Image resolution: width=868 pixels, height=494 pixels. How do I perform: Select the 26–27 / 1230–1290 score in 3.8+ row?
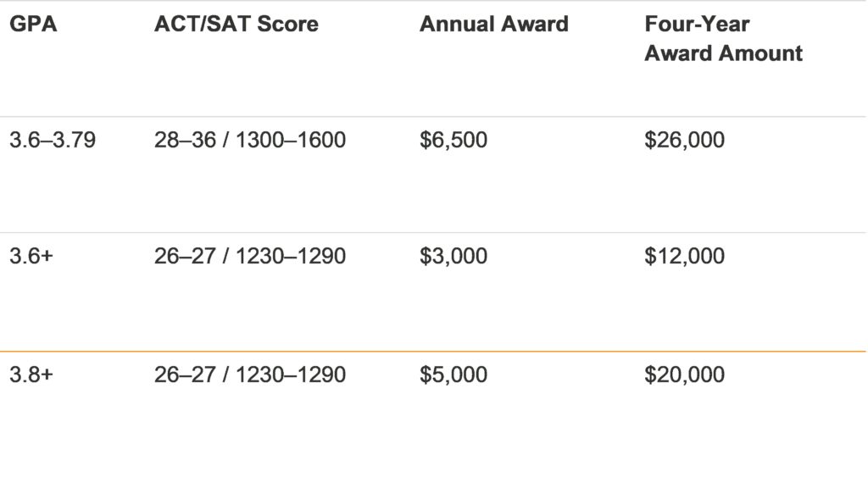250,375
